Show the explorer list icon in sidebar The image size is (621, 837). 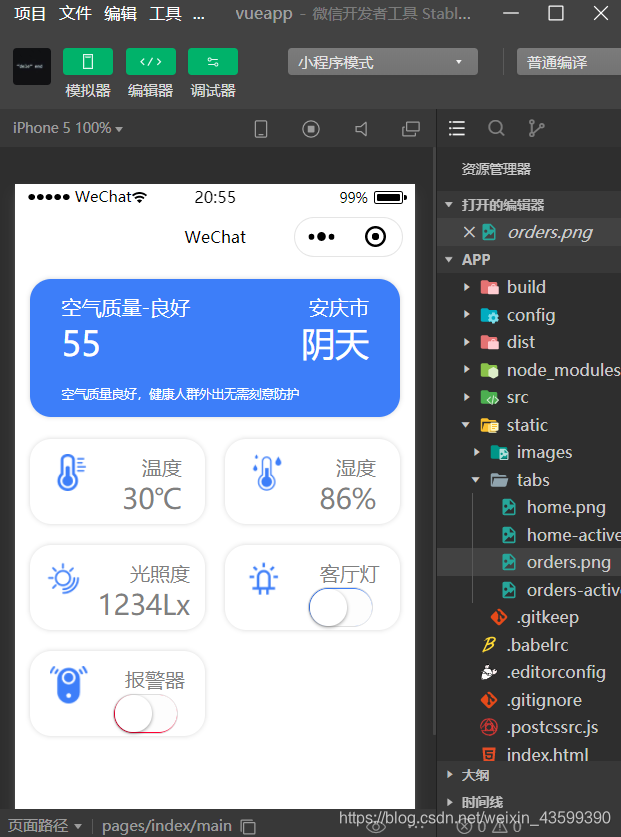pos(457,128)
